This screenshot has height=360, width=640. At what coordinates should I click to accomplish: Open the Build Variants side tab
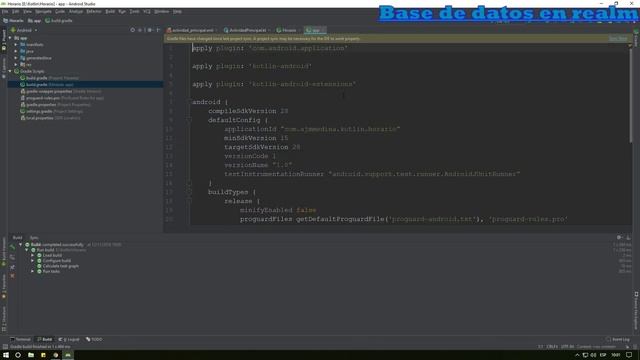pyautogui.click(x=4, y=252)
